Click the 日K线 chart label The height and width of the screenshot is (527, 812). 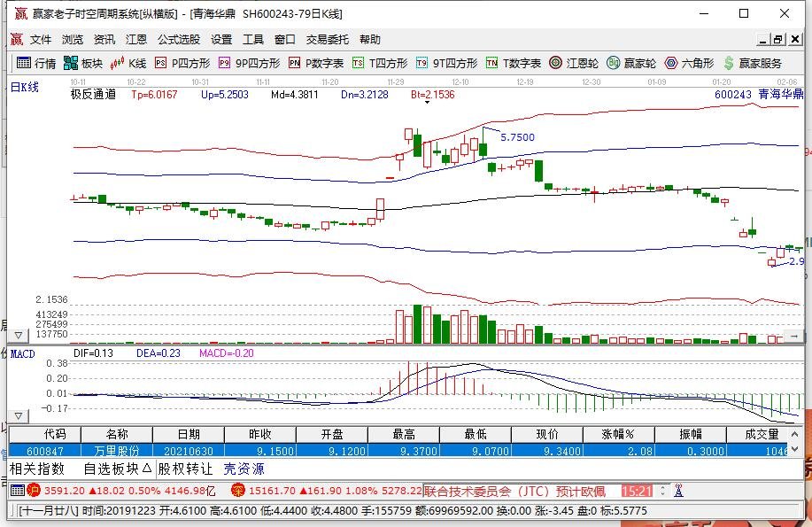pyautogui.click(x=24, y=87)
